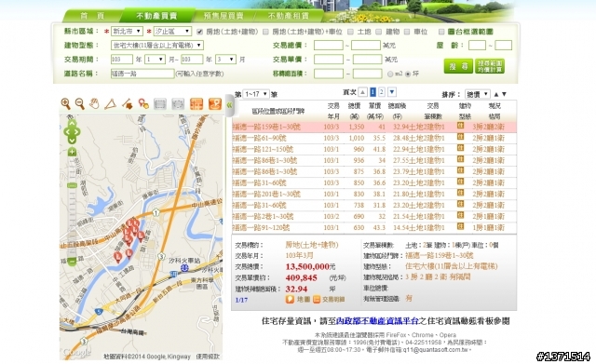The height and width of the screenshot is (364, 596).
Task: Enable the 建物 checkbox
Action: [x=379, y=32]
